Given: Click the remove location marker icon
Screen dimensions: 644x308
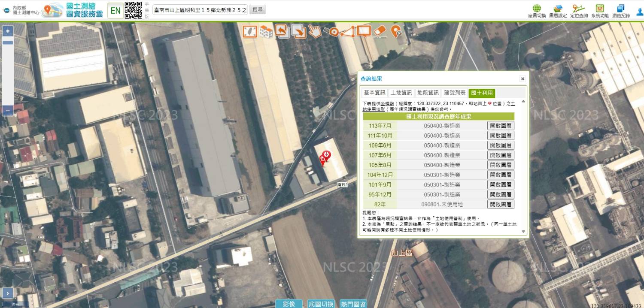Looking at the screenshot, I should [396, 31].
